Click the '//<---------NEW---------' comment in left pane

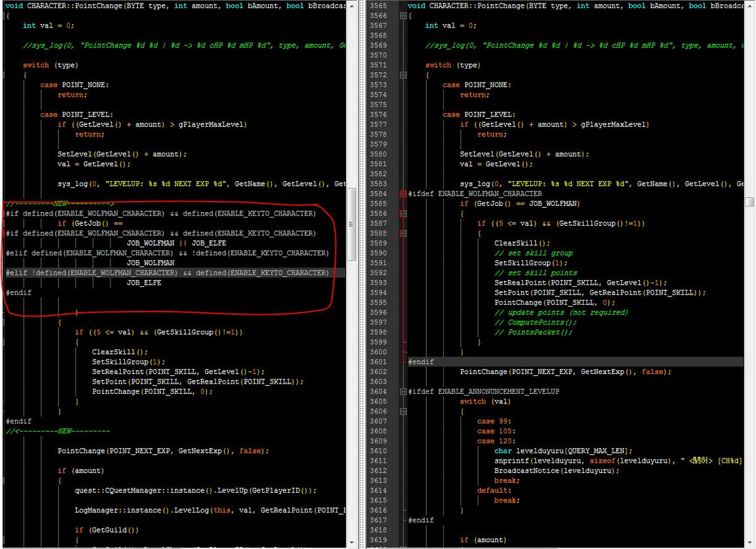58,431
